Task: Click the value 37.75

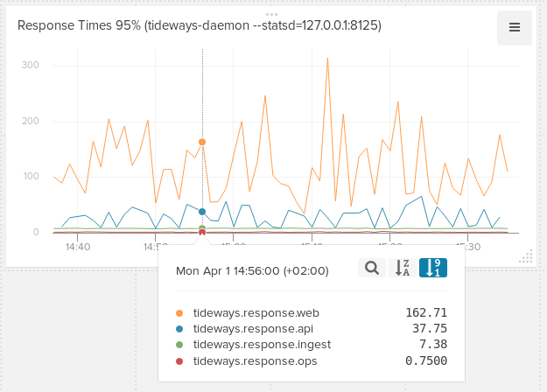Action: [430, 329]
